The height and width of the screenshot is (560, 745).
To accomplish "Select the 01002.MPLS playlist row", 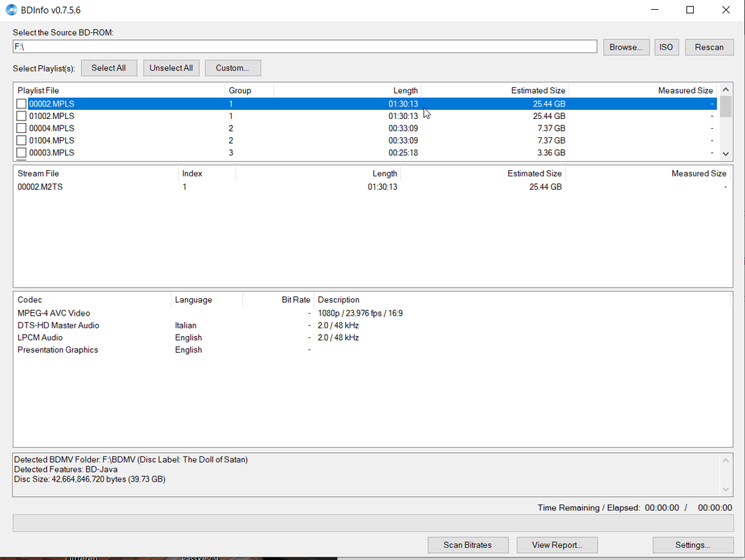I will [x=365, y=116].
